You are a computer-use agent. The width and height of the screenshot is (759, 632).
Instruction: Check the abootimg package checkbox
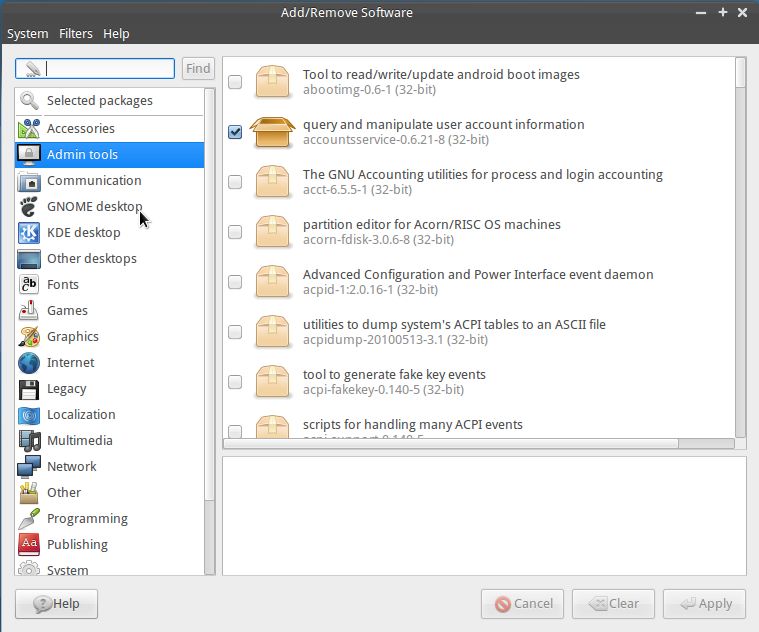(235, 82)
